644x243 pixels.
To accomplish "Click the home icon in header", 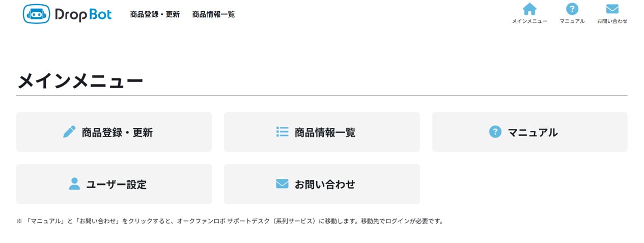I will [x=529, y=9].
